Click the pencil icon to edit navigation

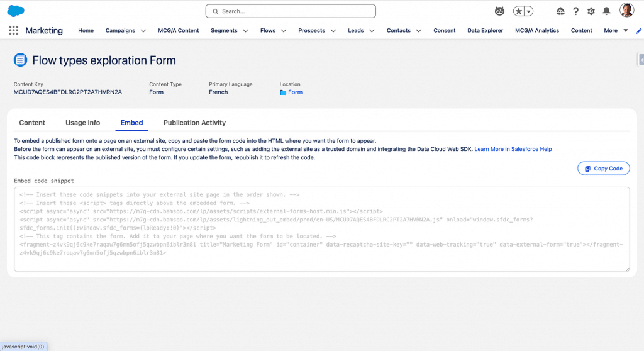[639, 30]
